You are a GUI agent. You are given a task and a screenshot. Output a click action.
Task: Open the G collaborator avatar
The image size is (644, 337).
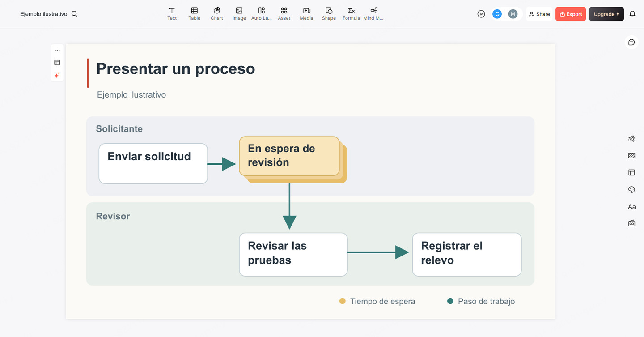click(x=497, y=14)
